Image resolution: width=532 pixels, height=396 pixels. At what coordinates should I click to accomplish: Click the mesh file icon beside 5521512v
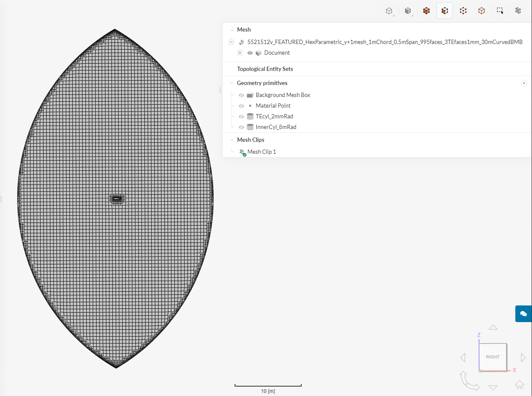point(241,42)
